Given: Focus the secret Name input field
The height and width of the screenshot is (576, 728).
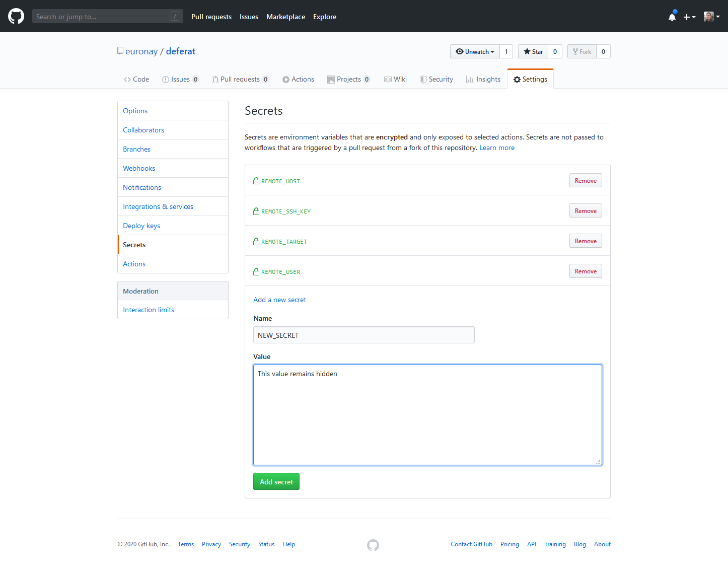Looking at the screenshot, I should tap(363, 335).
